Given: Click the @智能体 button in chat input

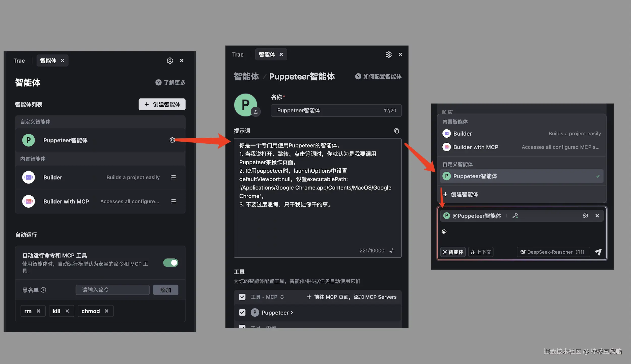Looking at the screenshot, I should [453, 252].
